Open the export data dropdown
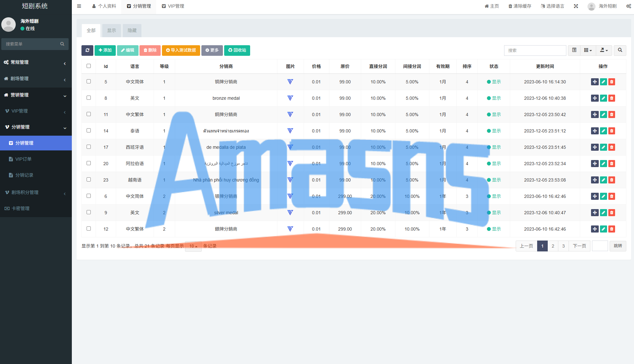The image size is (634, 364). click(604, 50)
